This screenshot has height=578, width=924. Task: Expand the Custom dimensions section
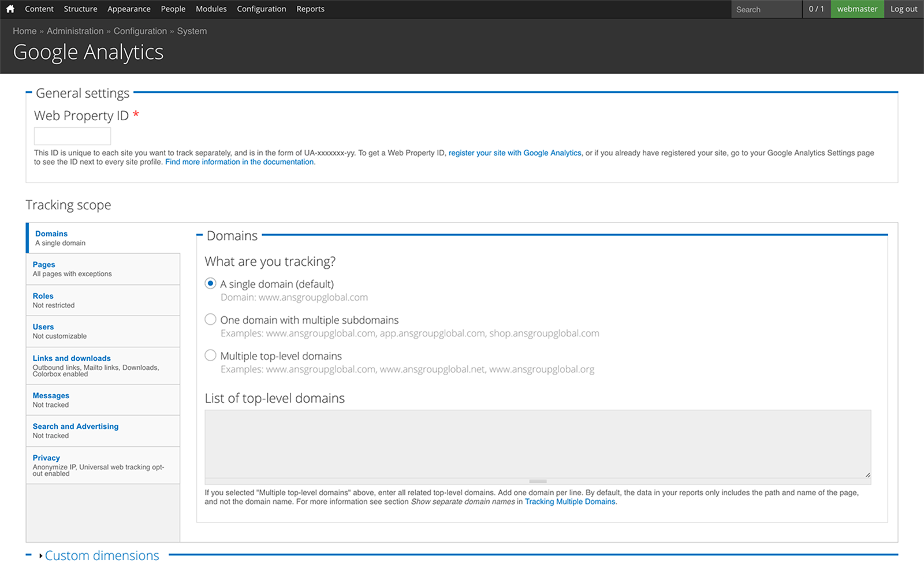point(102,555)
